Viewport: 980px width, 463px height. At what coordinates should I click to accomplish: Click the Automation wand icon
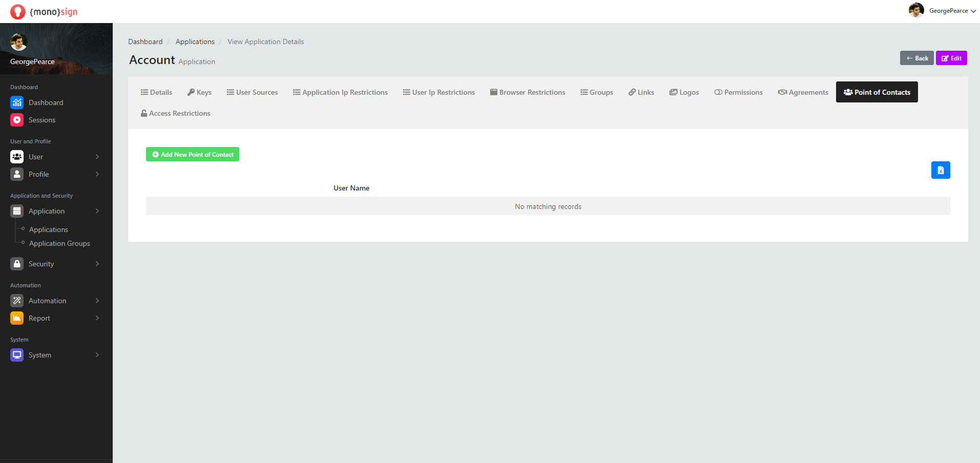click(x=17, y=301)
